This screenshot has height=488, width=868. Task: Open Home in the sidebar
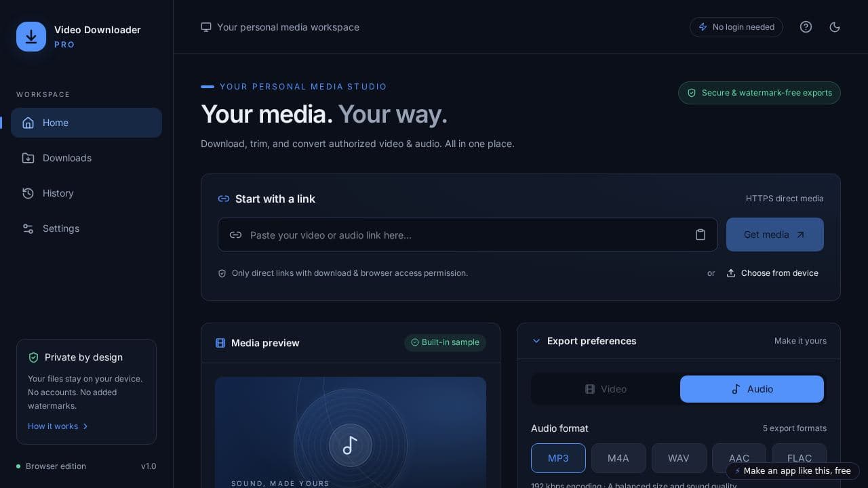click(86, 123)
